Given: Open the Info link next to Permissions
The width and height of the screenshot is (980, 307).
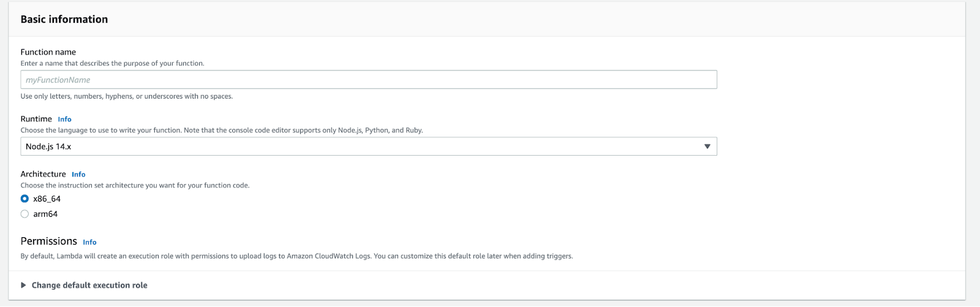Looking at the screenshot, I should coord(89,242).
